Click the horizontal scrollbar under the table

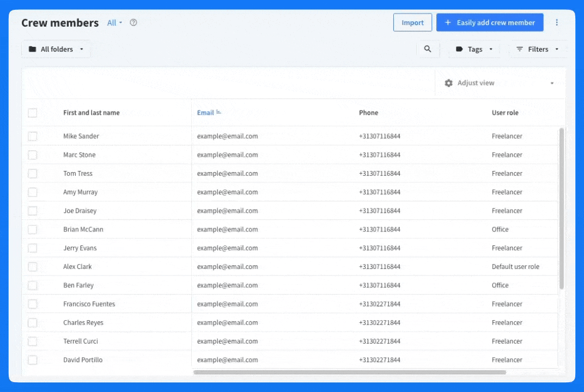point(349,372)
